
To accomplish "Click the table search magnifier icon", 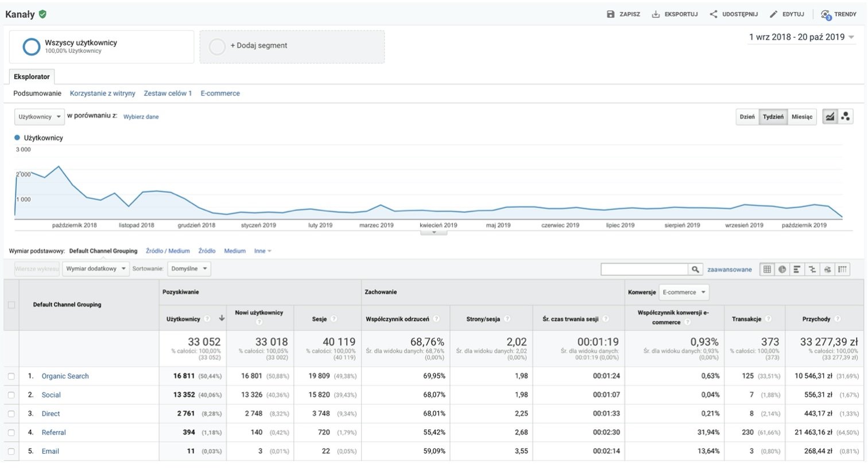I will click(x=695, y=269).
